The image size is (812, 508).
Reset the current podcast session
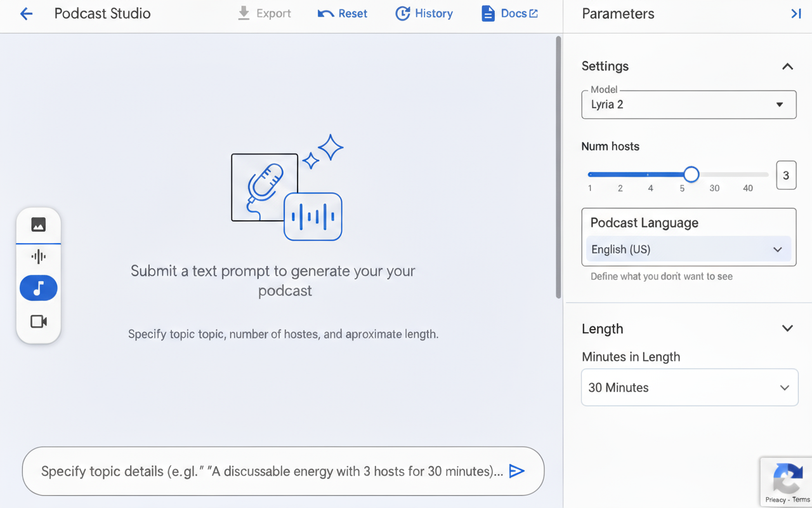342,13
